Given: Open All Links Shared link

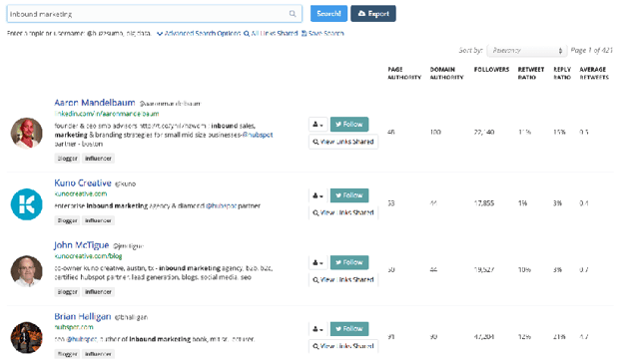Looking at the screenshot, I should [271, 34].
